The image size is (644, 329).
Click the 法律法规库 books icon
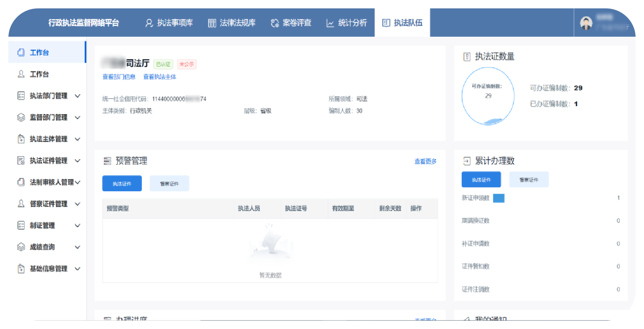tap(212, 23)
